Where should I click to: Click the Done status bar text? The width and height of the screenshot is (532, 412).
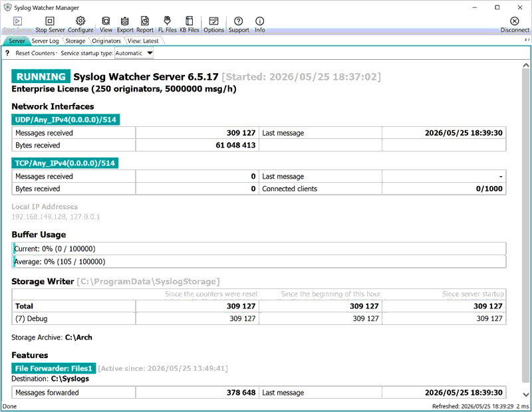(9, 406)
